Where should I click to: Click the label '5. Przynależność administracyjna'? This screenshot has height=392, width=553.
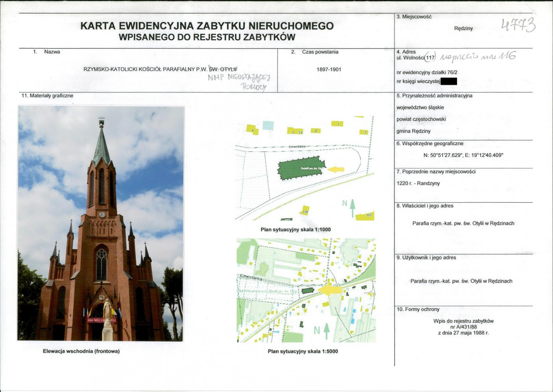tap(434, 96)
